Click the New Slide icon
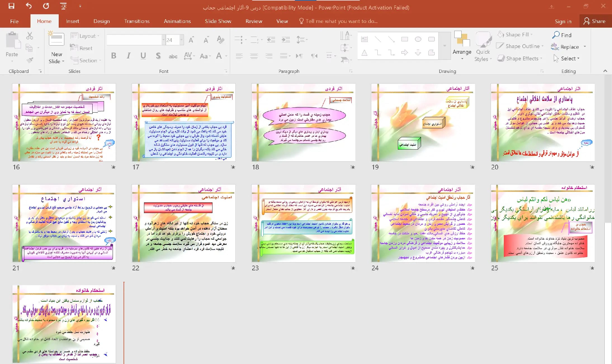 point(56,38)
